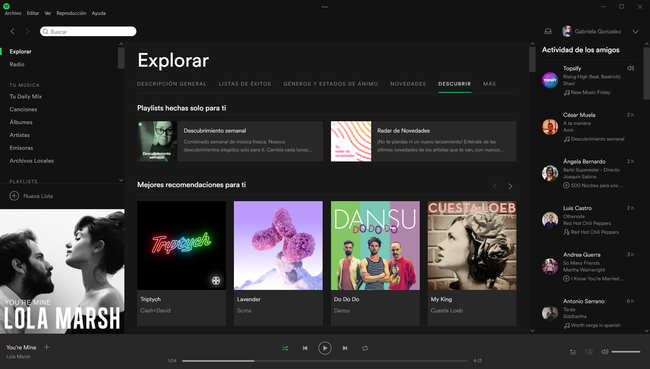
Task: Click the Nueva Lista plus icon
Action: pyautogui.click(x=14, y=196)
